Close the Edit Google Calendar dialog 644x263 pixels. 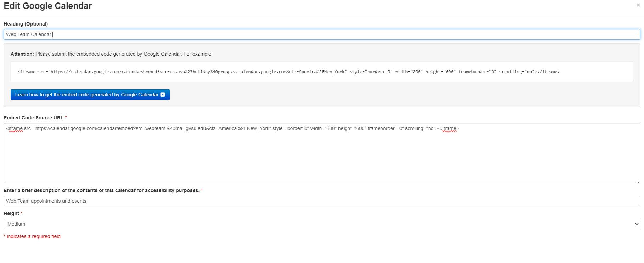pyautogui.click(x=638, y=5)
